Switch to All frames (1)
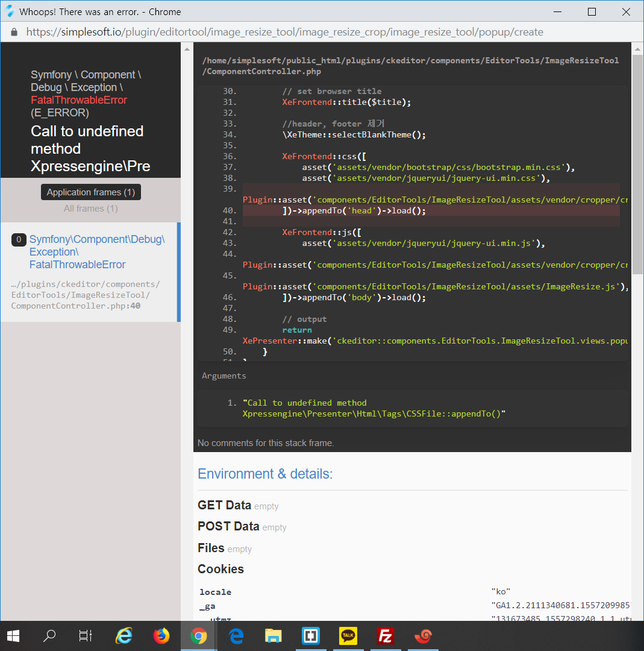This screenshot has height=651, width=644. (x=91, y=209)
